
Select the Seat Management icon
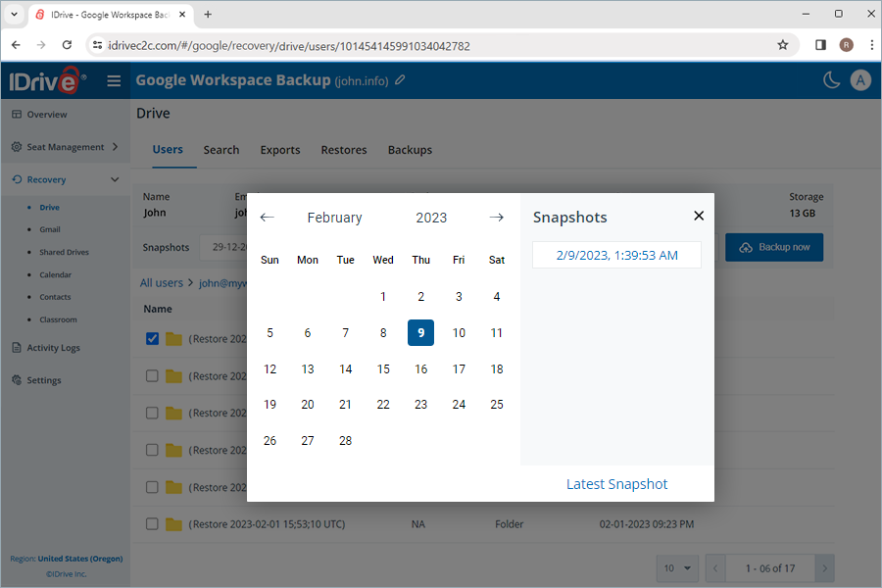coord(14,146)
